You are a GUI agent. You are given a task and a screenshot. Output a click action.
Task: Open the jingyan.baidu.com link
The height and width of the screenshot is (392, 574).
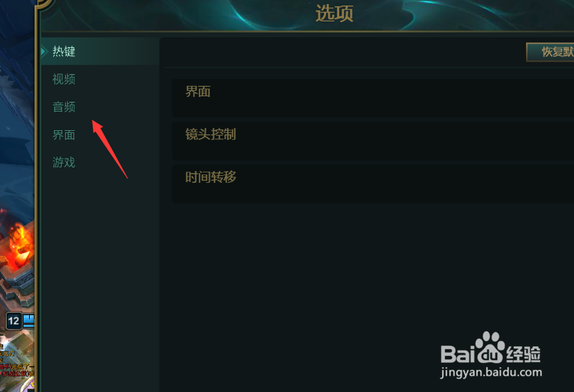click(x=491, y=373)
